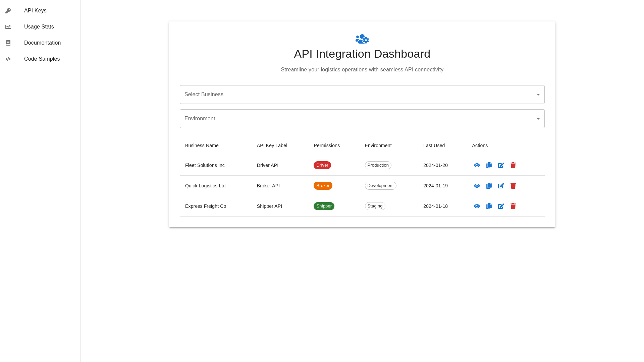
Task: Copy the Fleet Solutions Inc API key
Action: (x=489, y=165)
